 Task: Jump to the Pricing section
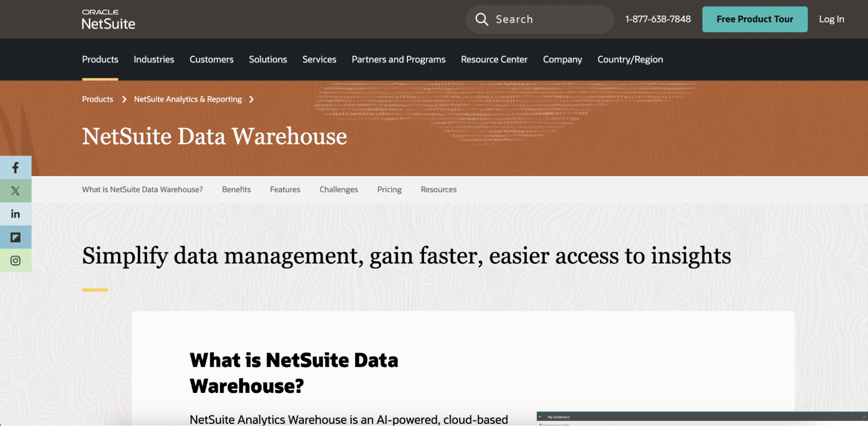click(389, 190)
